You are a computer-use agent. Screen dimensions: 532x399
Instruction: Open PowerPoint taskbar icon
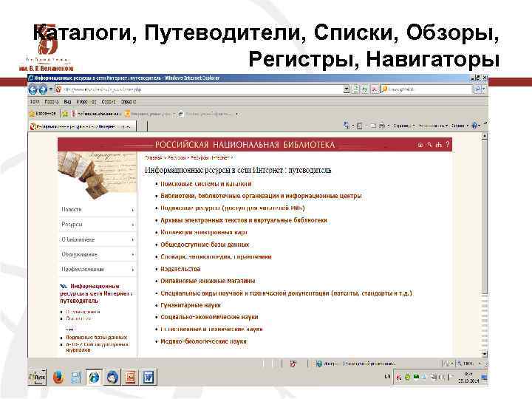[x=130, y=378]
